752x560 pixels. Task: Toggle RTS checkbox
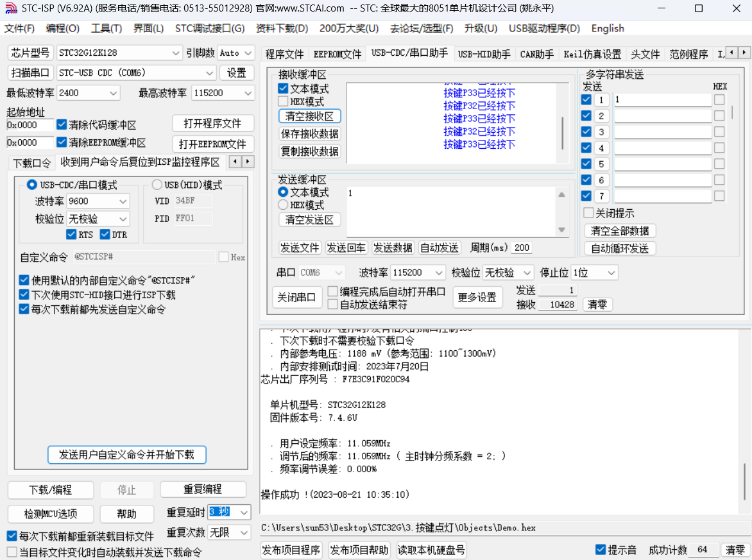pos(71,234)
